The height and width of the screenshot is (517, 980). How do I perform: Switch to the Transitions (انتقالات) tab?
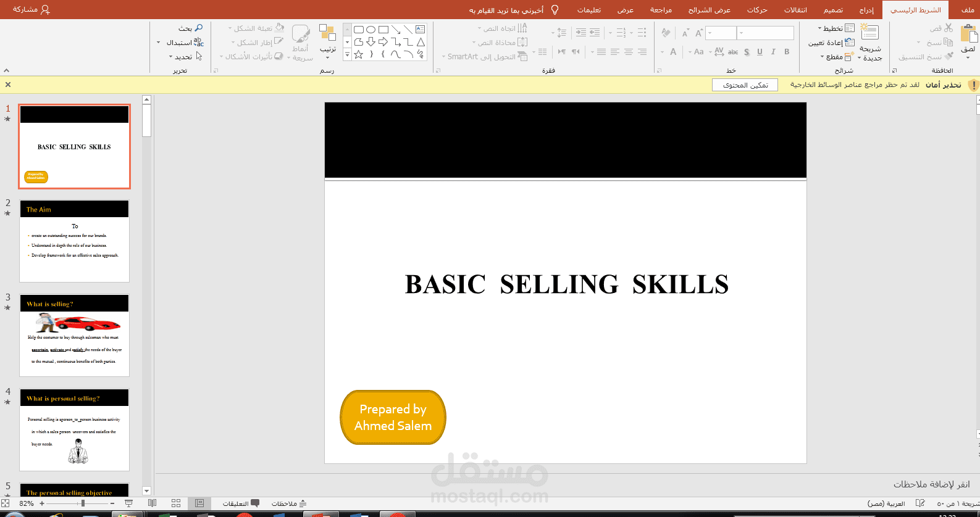click(795, 10)
